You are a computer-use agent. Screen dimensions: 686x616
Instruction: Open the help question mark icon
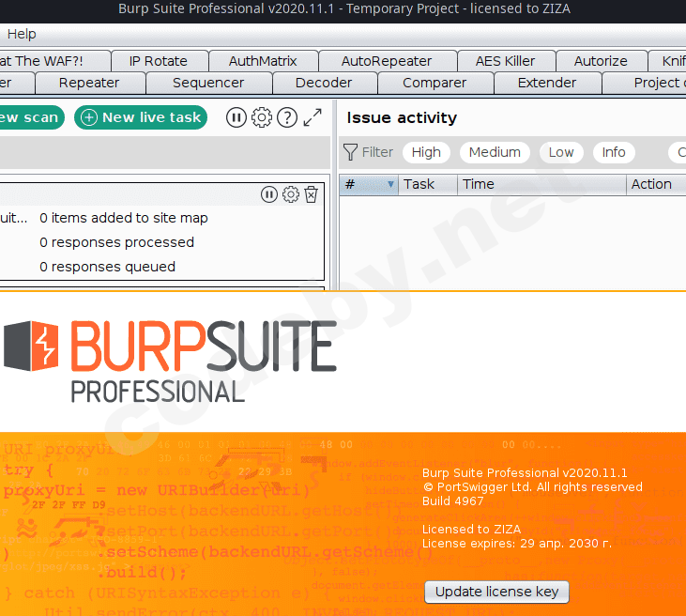287,117
